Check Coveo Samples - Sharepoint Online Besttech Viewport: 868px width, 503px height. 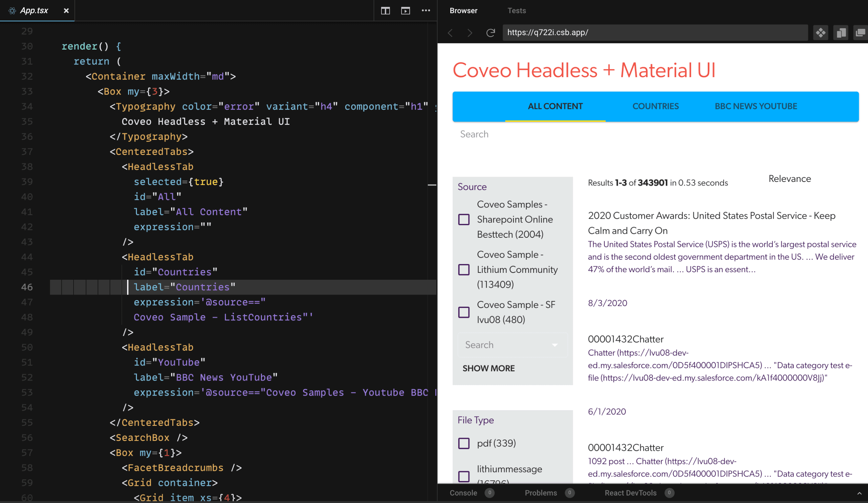(x=464, y=219)
